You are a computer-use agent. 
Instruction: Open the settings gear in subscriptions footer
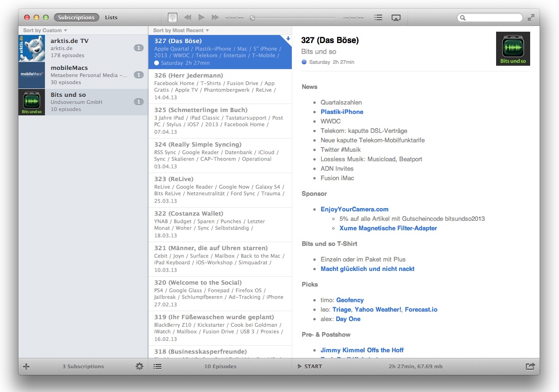click(x=139, y=366)
